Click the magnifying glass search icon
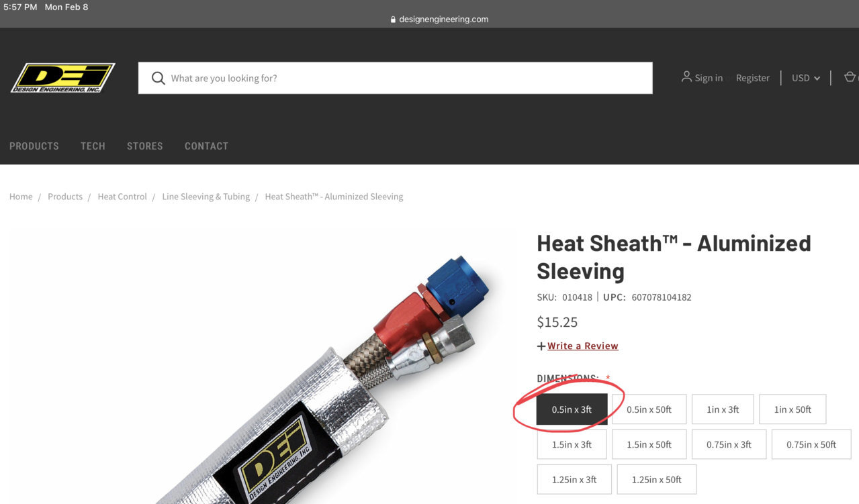Image resolution: width=859 pixels, height=504 pixels. point(159,79)
